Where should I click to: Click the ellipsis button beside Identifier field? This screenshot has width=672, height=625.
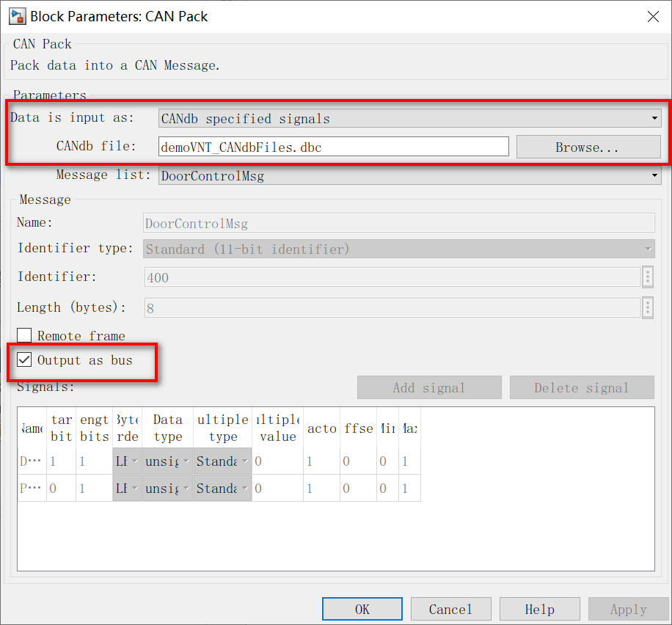(x=647, y=277)
